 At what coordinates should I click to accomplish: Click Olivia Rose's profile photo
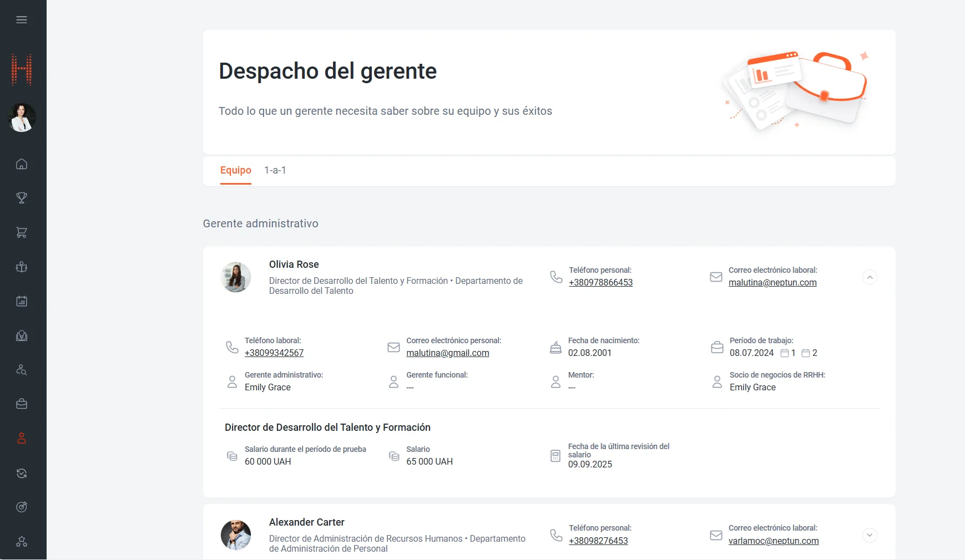236,277
